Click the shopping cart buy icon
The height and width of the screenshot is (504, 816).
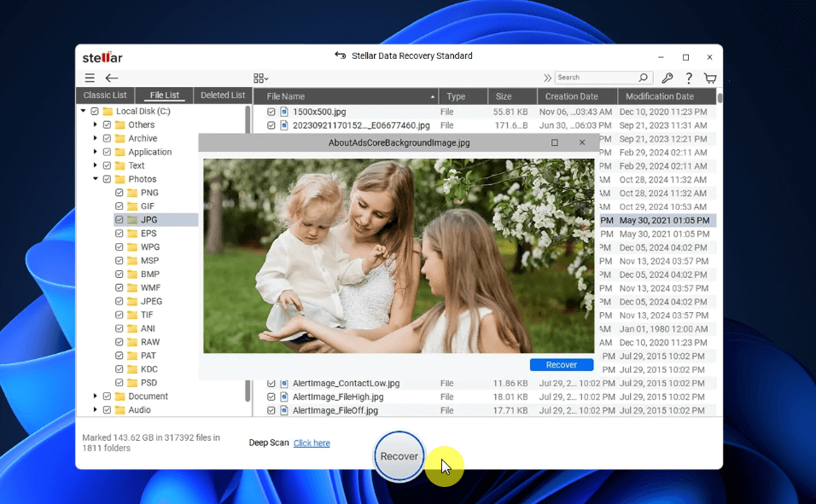[709, 78]
